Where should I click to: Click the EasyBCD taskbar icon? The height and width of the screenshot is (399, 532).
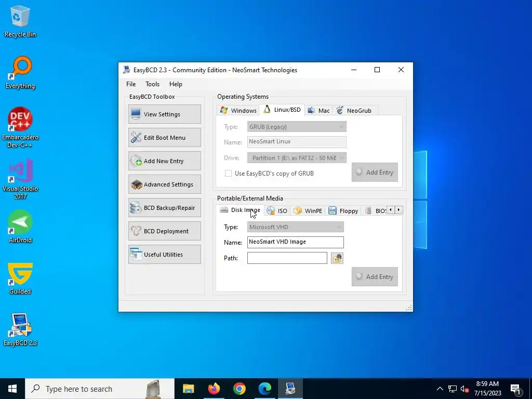(290, 389)
